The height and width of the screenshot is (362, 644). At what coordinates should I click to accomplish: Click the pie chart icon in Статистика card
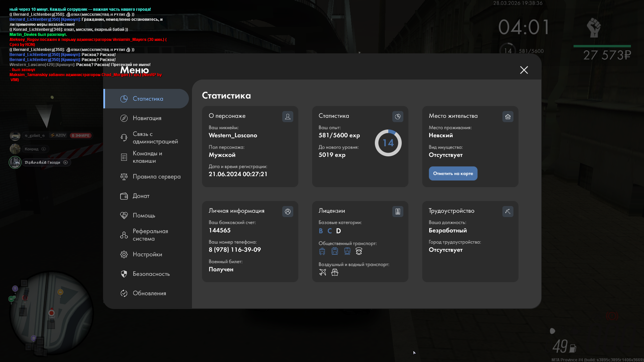pos(398,116)
